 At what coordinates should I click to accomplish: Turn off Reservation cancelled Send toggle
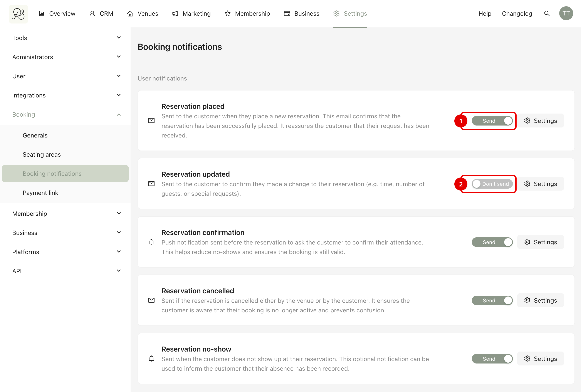[492, 300]
